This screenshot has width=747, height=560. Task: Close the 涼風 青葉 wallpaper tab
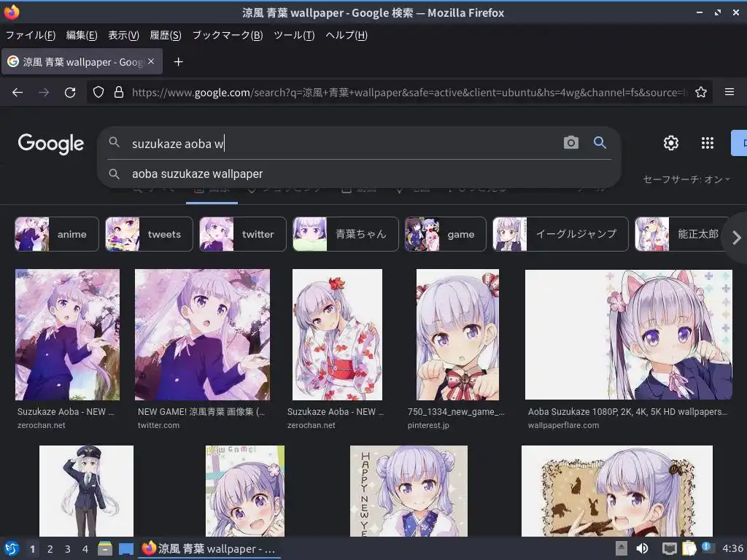click(151, 61)
